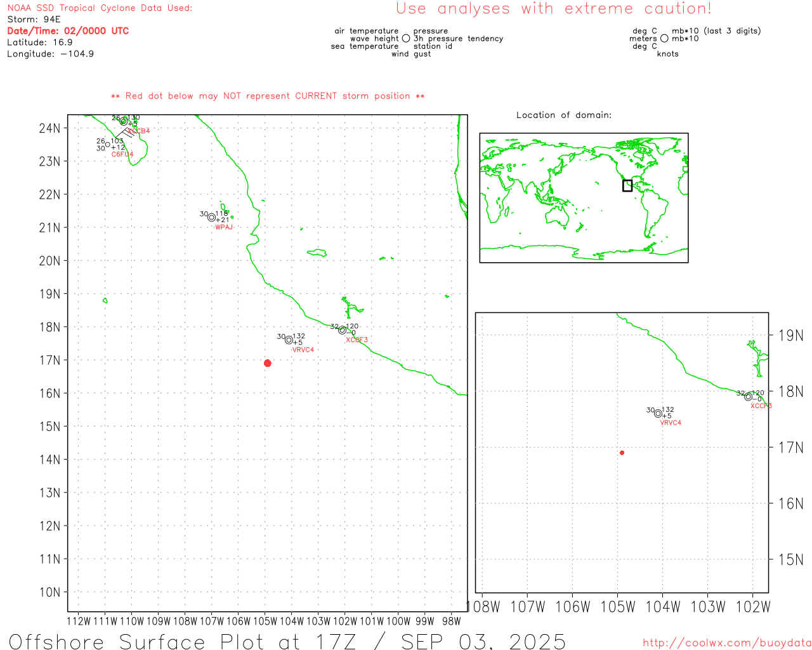The height and width of the screenshot is (650, 812).
Task: Click the legend circle beside 'meters'
Action: [664, 38]
